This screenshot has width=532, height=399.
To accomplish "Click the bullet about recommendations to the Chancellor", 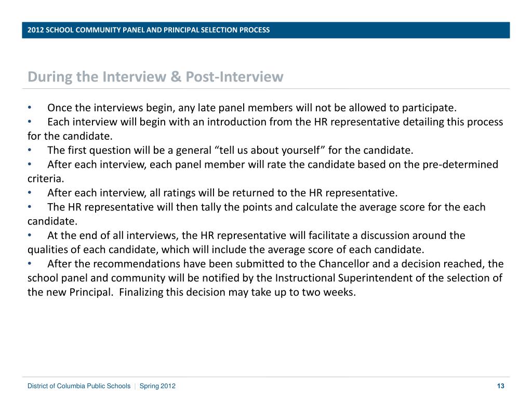I will tap(275, 263).
